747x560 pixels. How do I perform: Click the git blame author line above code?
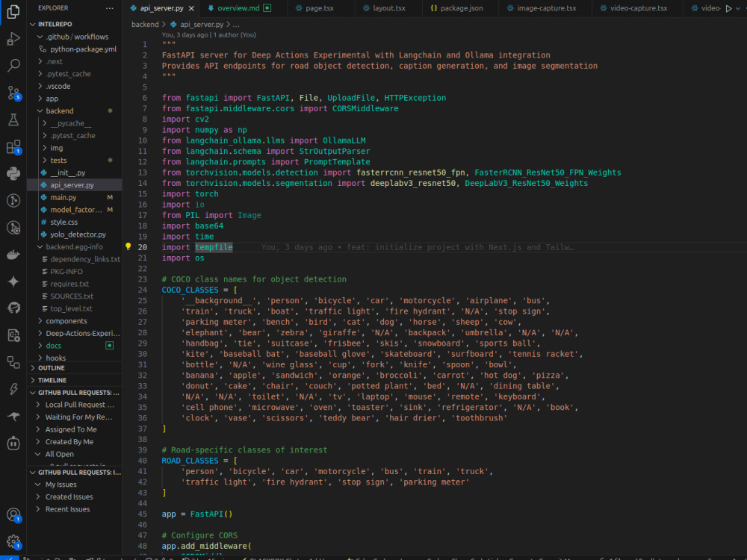click(208, 35)
